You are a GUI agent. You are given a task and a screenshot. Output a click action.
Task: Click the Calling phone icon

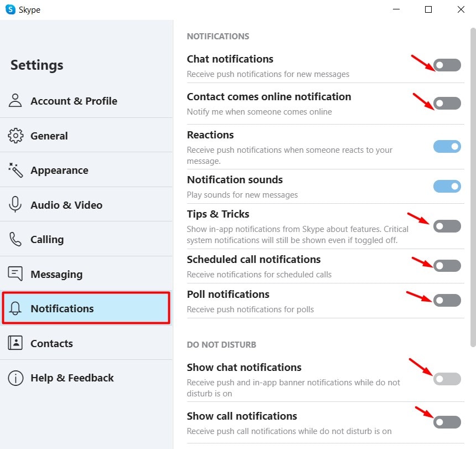coord(15,239)
